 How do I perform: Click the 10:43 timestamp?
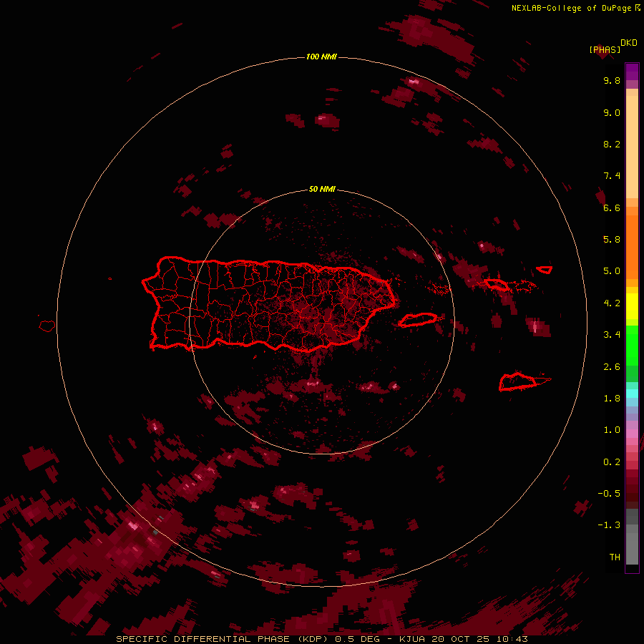click(512, 639)
